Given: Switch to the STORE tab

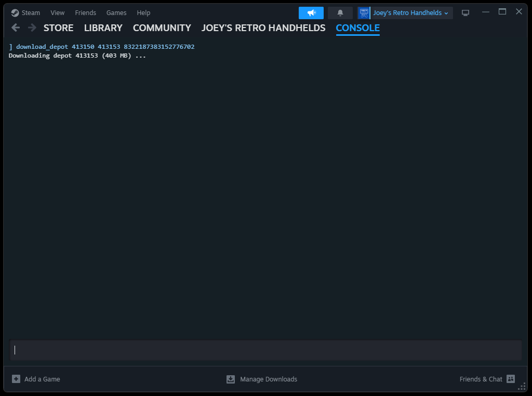Looking at the screenshot, I should click(58, 28).
